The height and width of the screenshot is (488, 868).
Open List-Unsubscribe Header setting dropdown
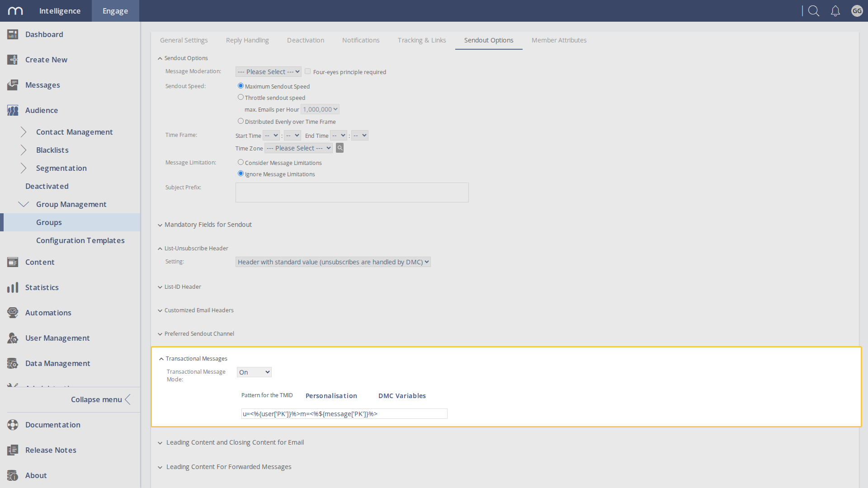pos(333,262)
